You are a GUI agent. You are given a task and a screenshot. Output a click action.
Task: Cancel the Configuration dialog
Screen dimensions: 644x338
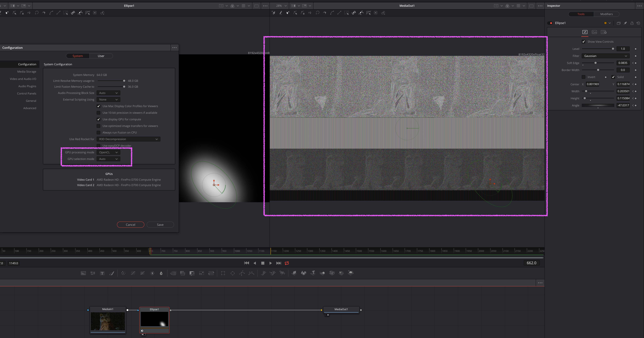[x=131, y=225]
